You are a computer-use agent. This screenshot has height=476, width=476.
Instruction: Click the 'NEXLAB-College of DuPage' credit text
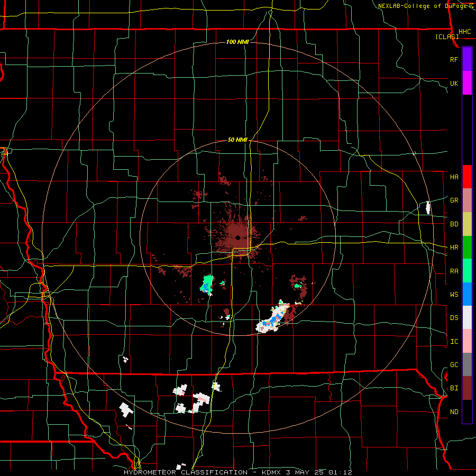point(423,6)
